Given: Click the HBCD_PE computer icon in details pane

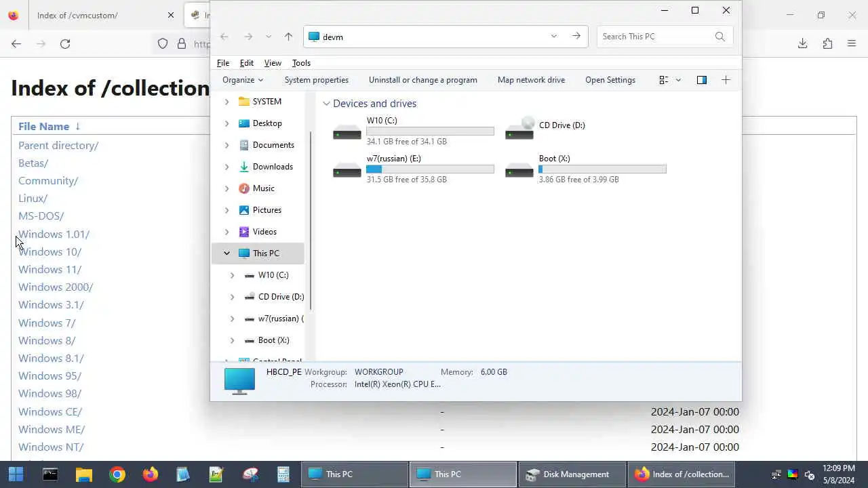Looking at the screenshot, I should [239, 381].
